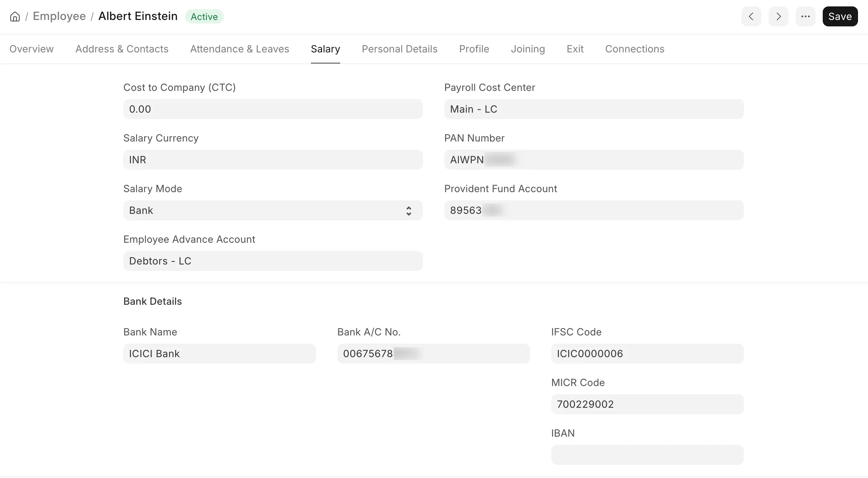Open the three-dot more options menu

[805, 16]
